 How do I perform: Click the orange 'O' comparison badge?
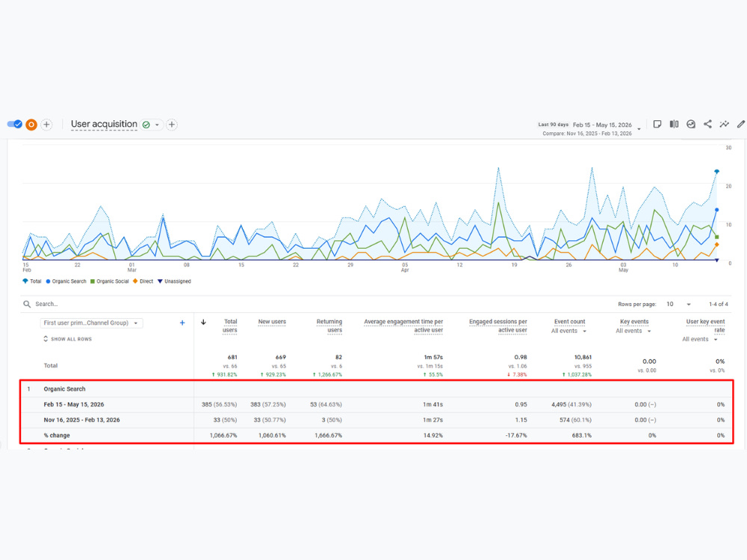click(x=31, y=125)
